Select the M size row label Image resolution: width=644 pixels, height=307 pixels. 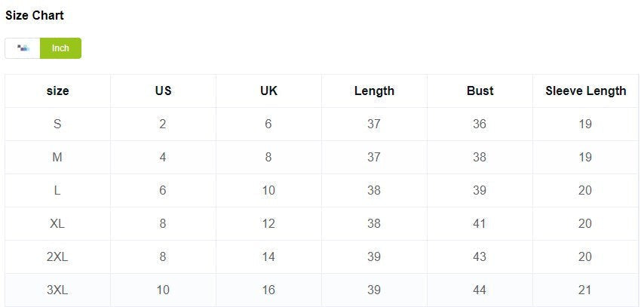57,157
